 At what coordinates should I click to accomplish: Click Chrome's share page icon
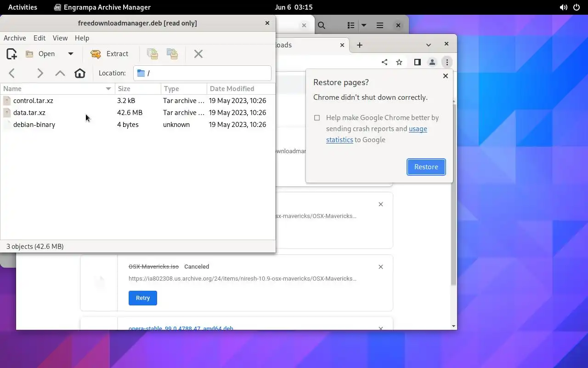(384, 62)
